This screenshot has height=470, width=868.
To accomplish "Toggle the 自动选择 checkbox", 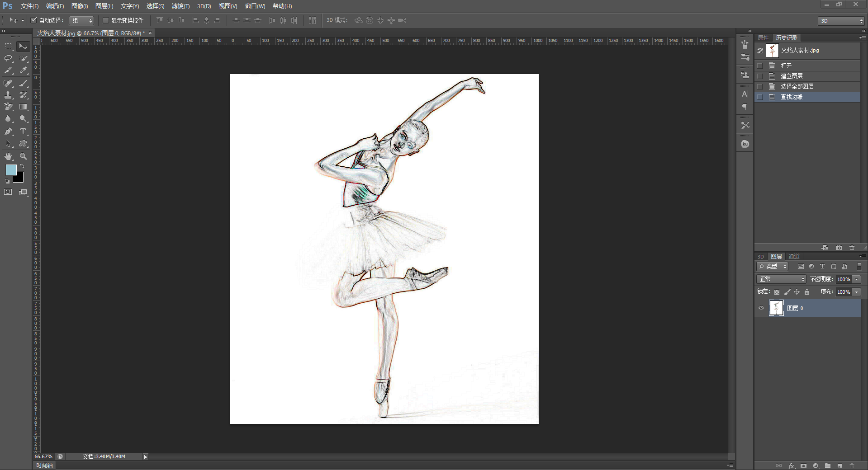I will (33, 20).
